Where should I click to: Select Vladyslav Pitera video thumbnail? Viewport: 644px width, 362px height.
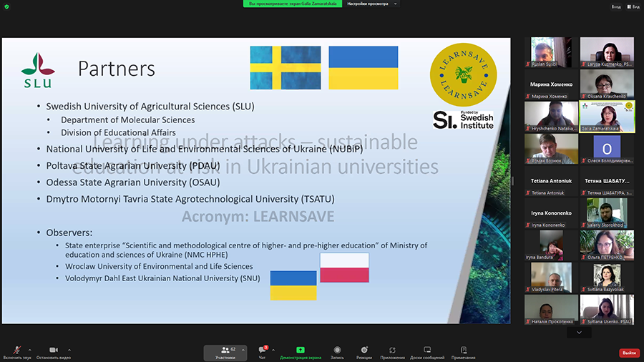[551, 278]
